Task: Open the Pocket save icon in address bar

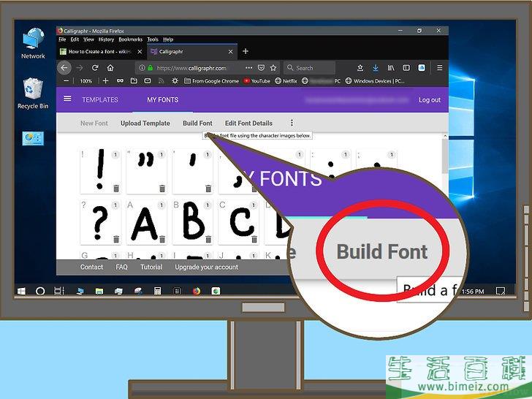Action: (261, 68)
